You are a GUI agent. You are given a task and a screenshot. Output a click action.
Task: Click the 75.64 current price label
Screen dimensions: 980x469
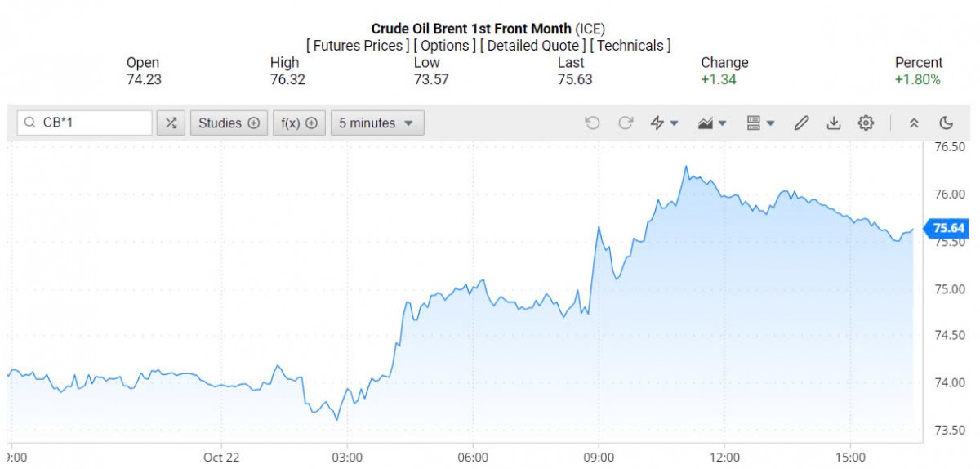click(947, 229)
